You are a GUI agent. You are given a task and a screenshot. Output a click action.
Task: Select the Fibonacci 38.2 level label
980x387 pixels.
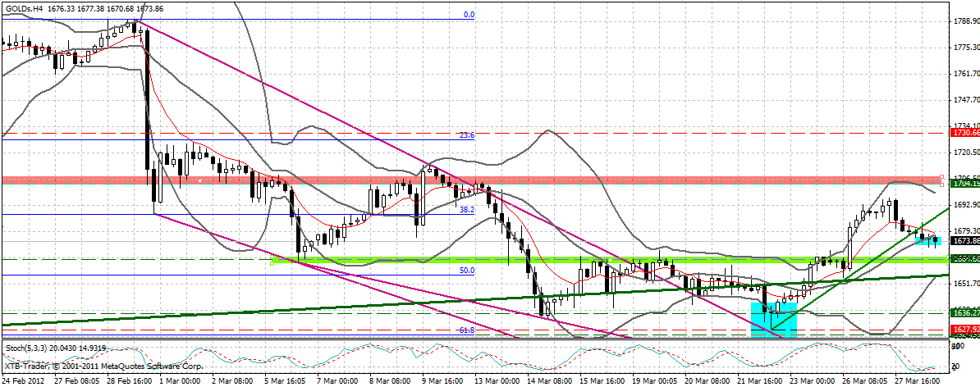(x=468, y=210)
